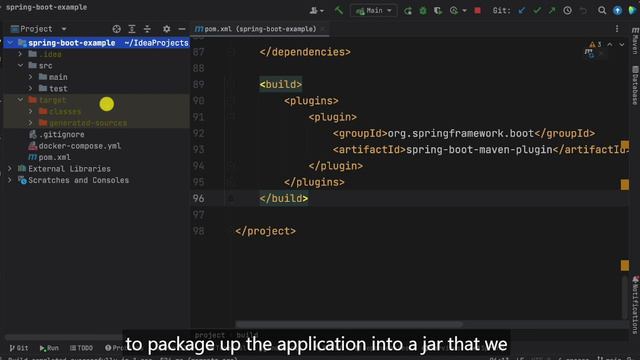Go to previous highlighted problem arrow

[610, 44]
